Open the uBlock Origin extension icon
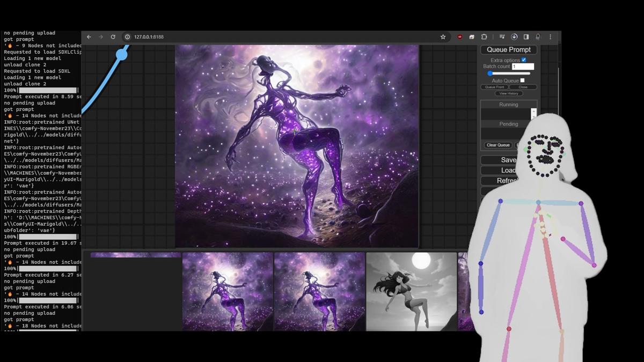 click(459, 37)
